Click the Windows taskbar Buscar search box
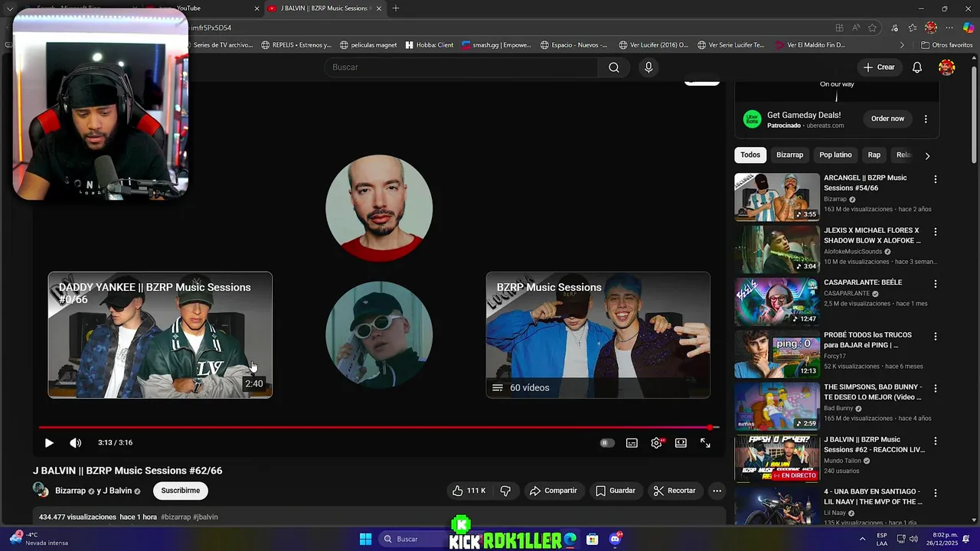The image size is (980, 551). (x=413, y=539)
